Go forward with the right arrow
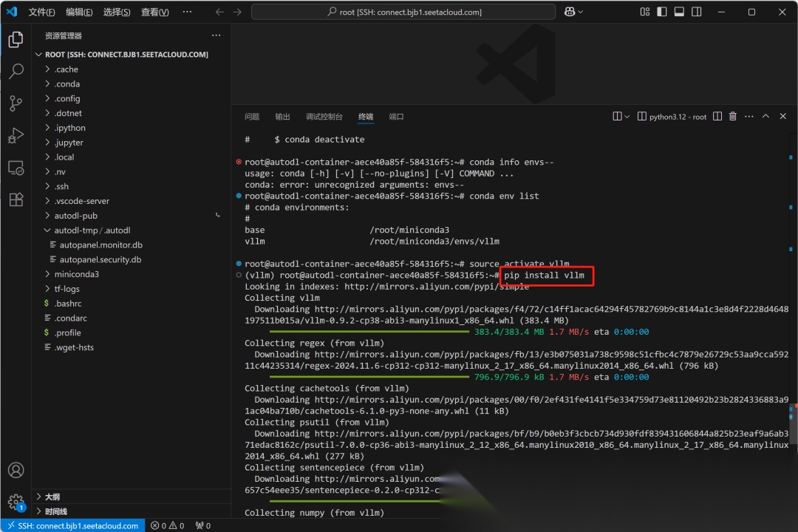This screenshot has width=798, height=532. click(237, 12)
